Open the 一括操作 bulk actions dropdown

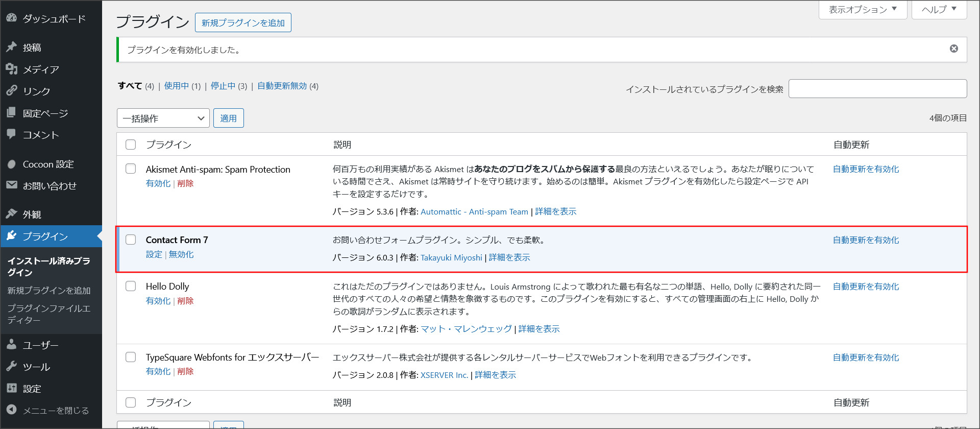[163, 118]
